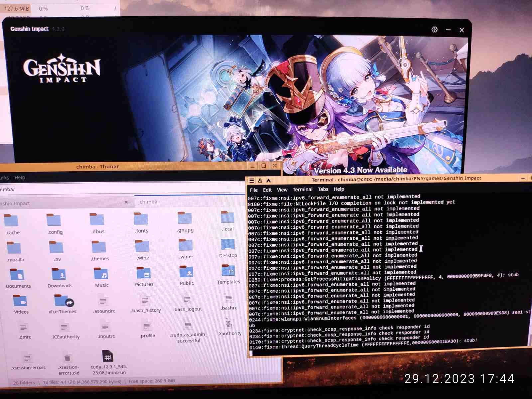The image size is (532, 399).
Task: Click the GetProcessMitigationPolicy terminal line
Action: pyautogui.click(x=384, y=277)
